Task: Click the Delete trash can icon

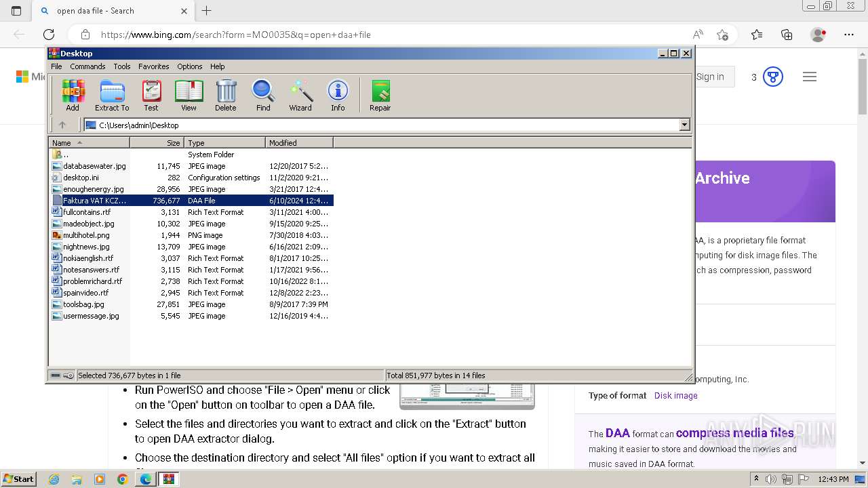Action: tap(226, 95)
